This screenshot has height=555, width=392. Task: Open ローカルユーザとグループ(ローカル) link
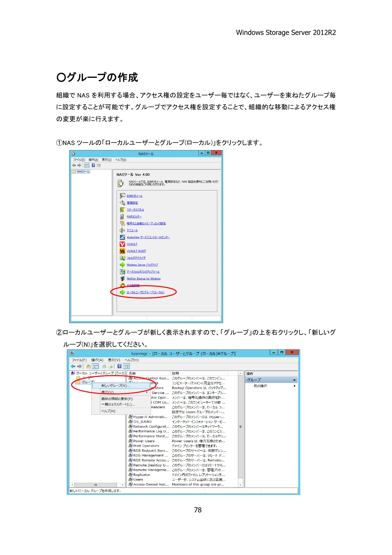click(146, 292)
